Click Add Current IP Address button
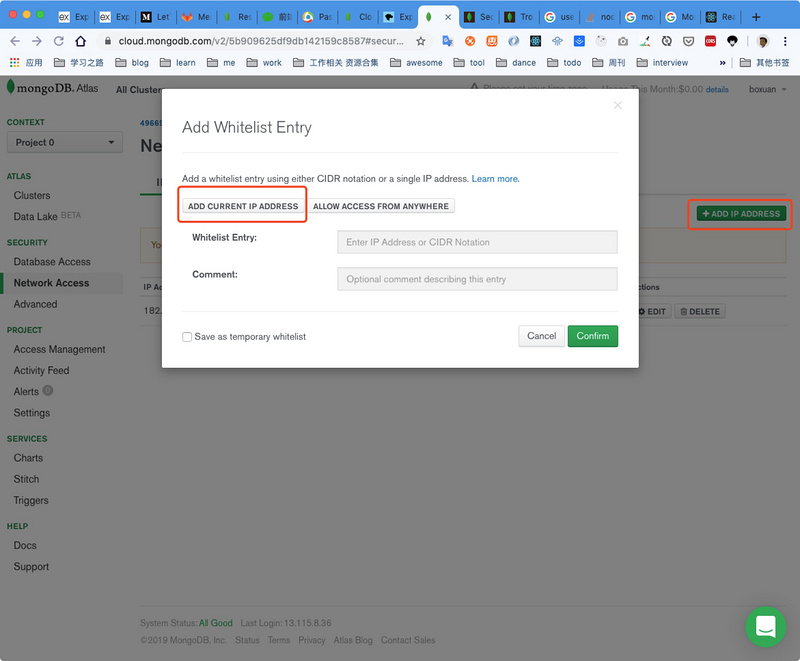 point(243,206)
